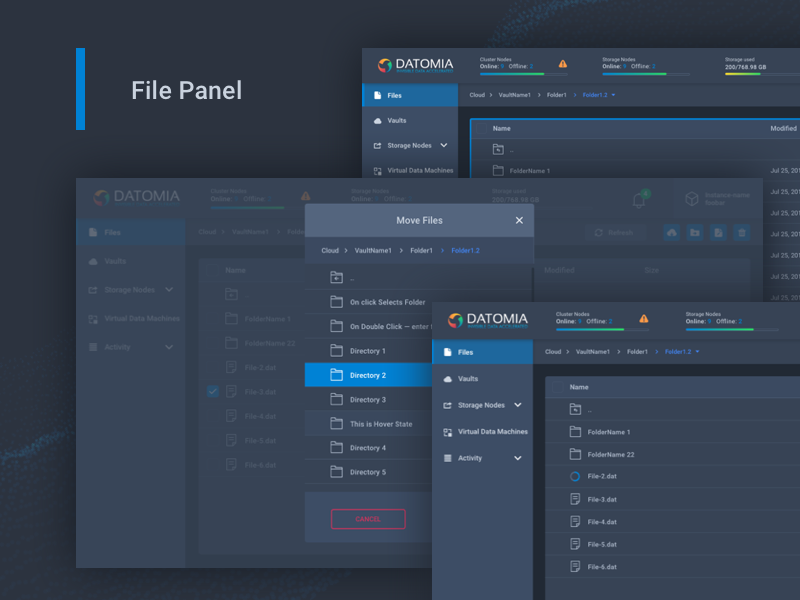Toggle select-all checkbox in dimmed window header
This screenshot has width=800, height=600.
click(x=213, y=270)
